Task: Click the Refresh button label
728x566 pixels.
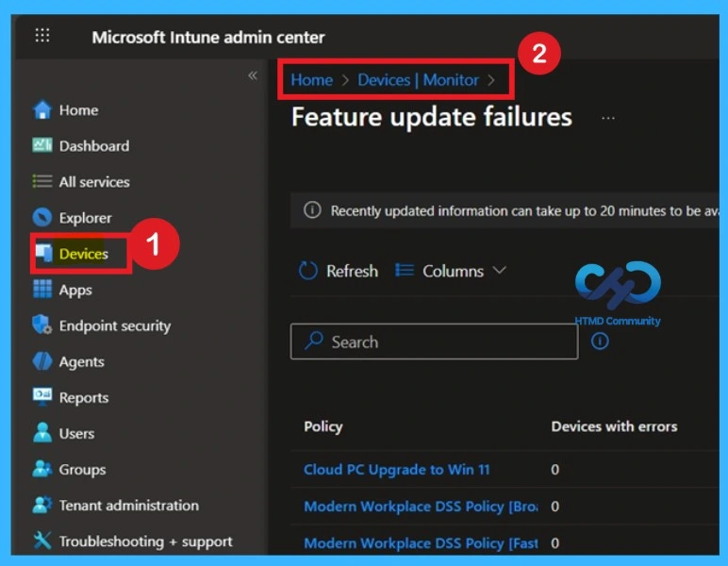Action: tap(353, 271)
